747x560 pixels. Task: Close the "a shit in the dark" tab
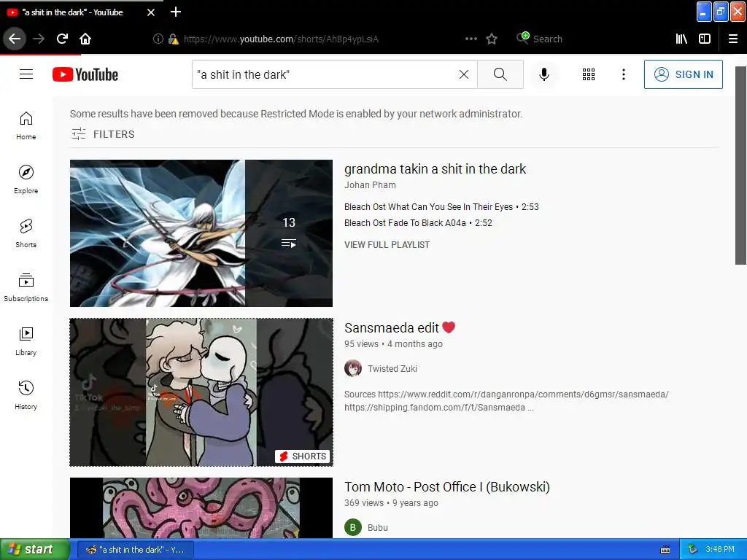(x=151, y=12)
